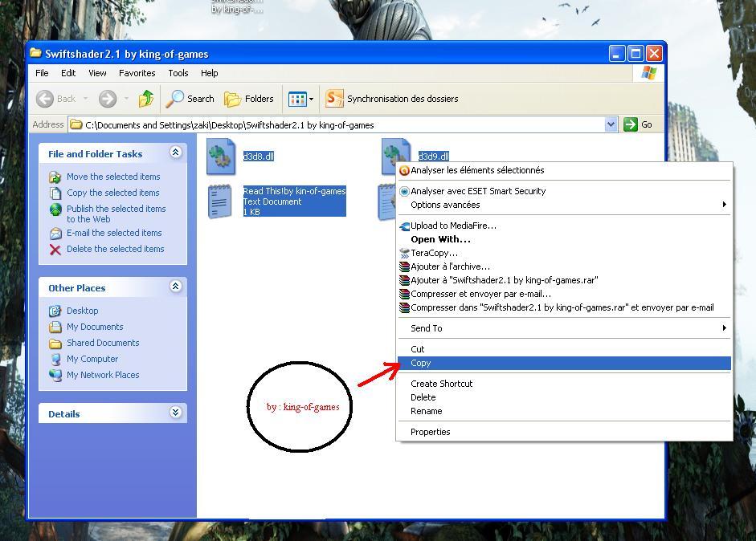Select the d3d8.dll file icon
The width and height of the screenshot is (756, 541).
(x=221, y=156)
